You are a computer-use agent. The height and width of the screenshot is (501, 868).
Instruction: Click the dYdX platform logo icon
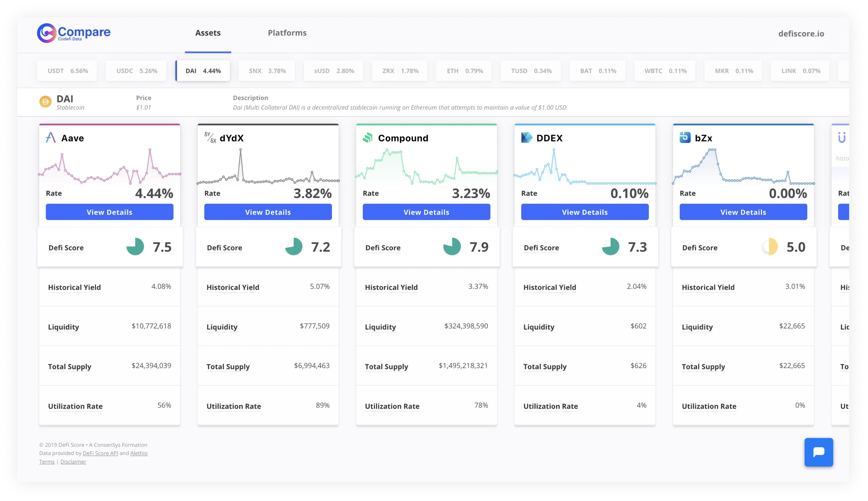click(x=210, y=138)
